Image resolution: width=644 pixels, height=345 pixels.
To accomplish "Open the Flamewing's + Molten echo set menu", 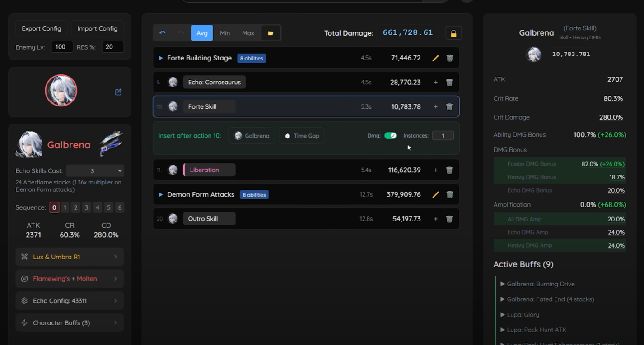I will click(x=70, y=279).
